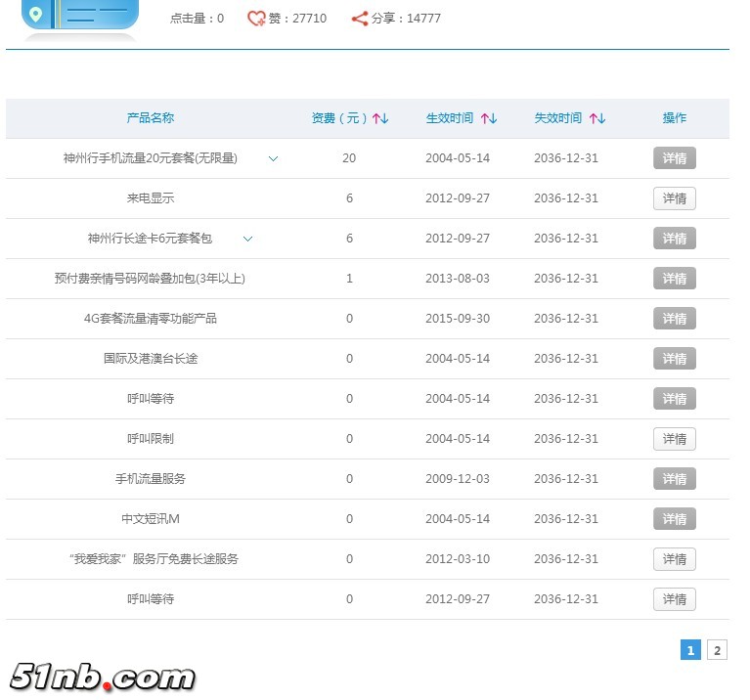
Task: Click the 生效时间 column header text
Action: [450, 118]
